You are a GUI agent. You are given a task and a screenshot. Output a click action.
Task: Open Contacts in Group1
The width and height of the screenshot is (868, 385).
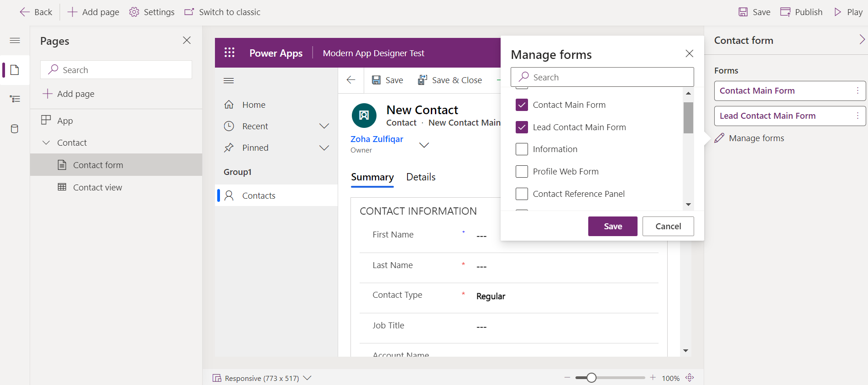[x=276, y=195]
